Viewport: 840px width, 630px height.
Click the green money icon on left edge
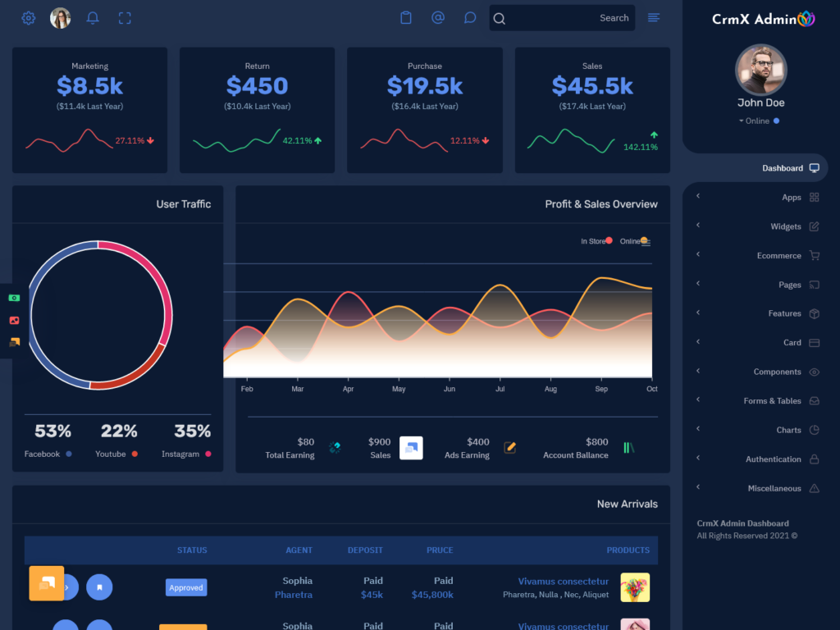[14, 298]
